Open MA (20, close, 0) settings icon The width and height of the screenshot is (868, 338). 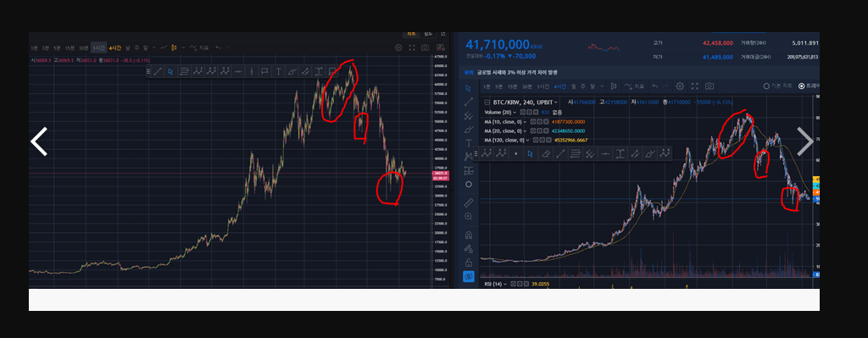[x=539, y=131]
